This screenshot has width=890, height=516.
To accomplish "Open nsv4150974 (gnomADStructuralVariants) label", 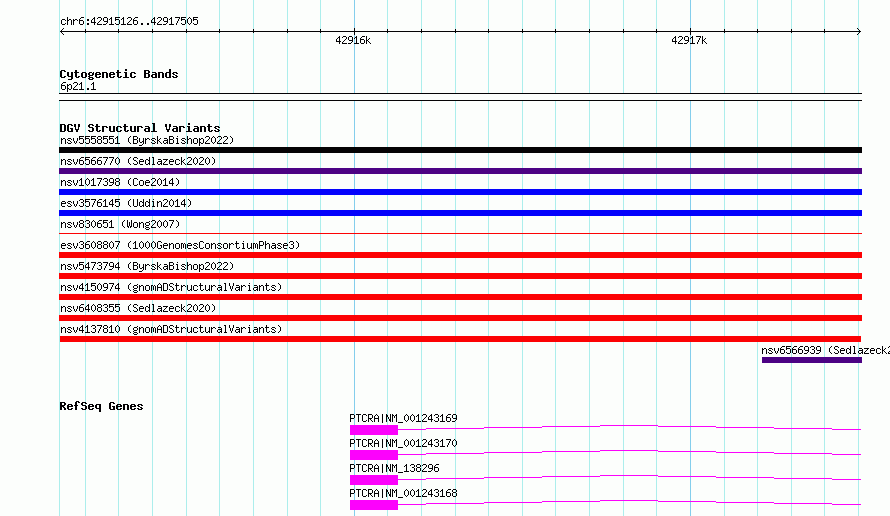I will (x=171, y=287).
